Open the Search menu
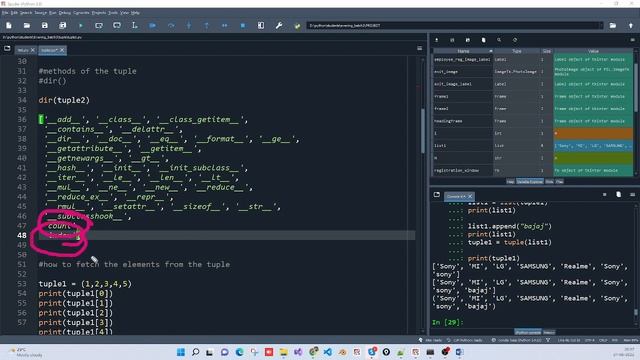The width and height of the screenshot is (640, 360). [26, 13]
